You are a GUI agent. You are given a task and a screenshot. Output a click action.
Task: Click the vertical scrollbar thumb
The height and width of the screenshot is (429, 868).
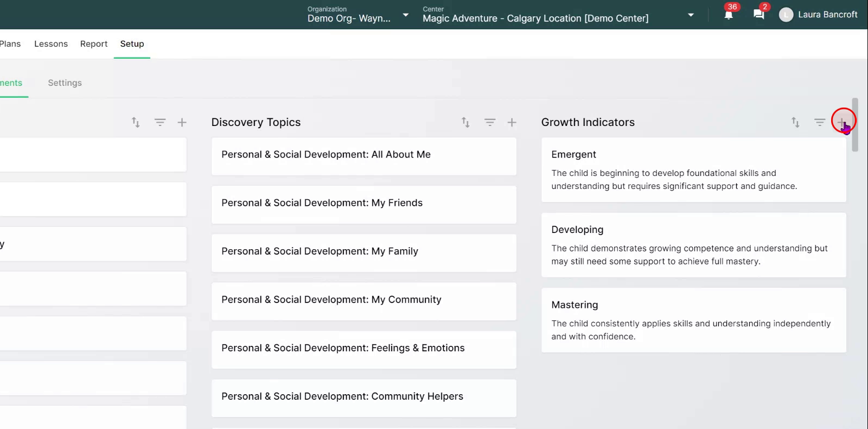[x=855, y=124]
